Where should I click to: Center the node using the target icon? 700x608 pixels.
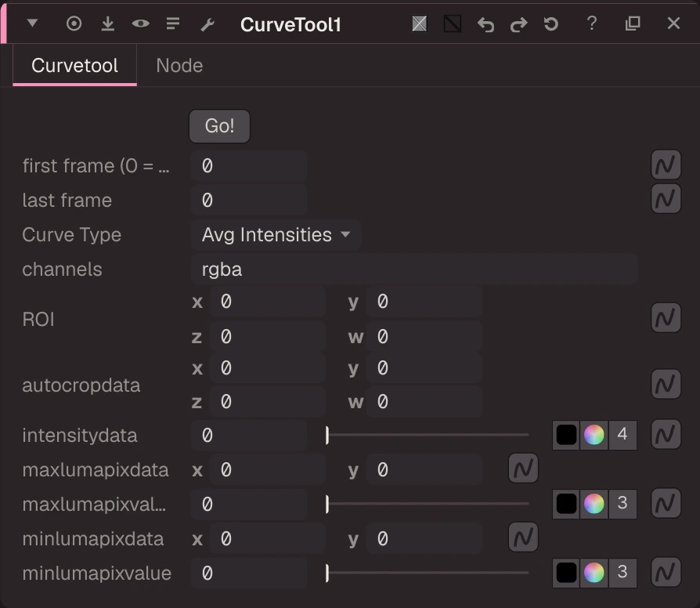click(x=74, y=24)
